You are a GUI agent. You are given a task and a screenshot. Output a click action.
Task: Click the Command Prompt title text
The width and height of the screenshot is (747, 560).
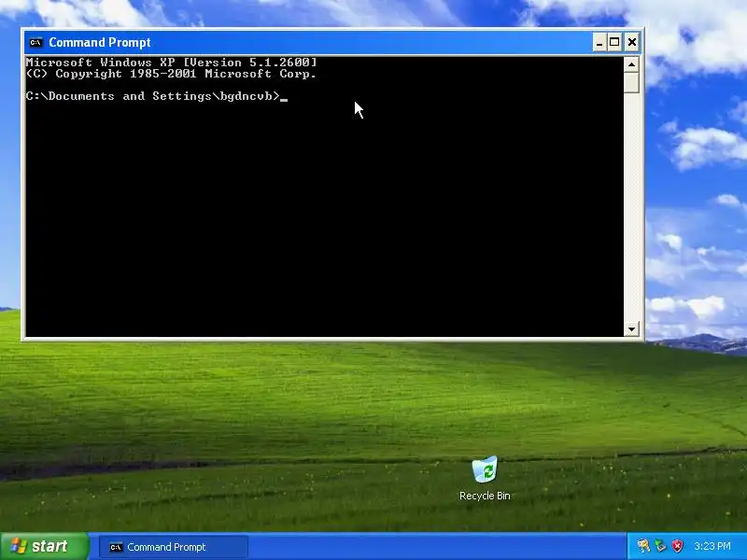tap(100, 42)
